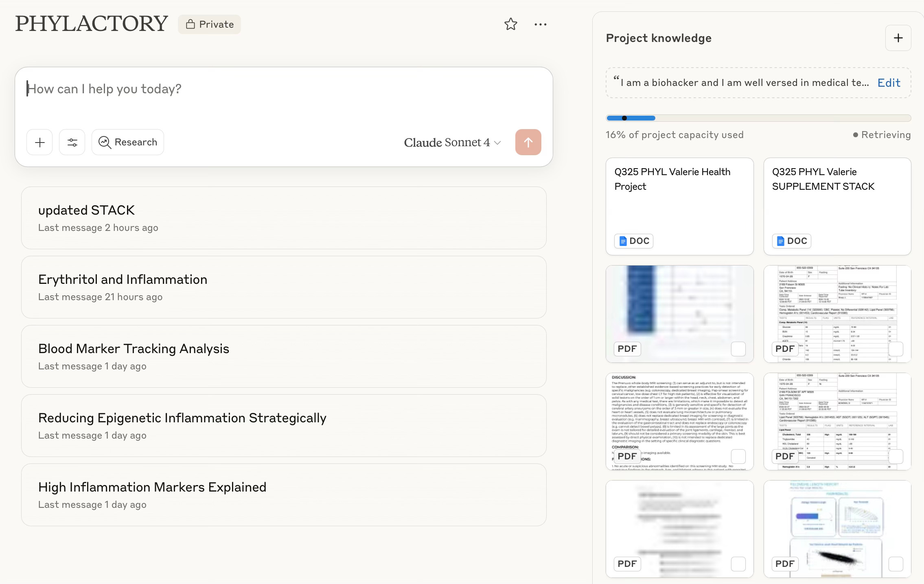Check the blurred blue PDF thumbnail checkbox
The image size is (924, 584).
(x=738, y=349)
